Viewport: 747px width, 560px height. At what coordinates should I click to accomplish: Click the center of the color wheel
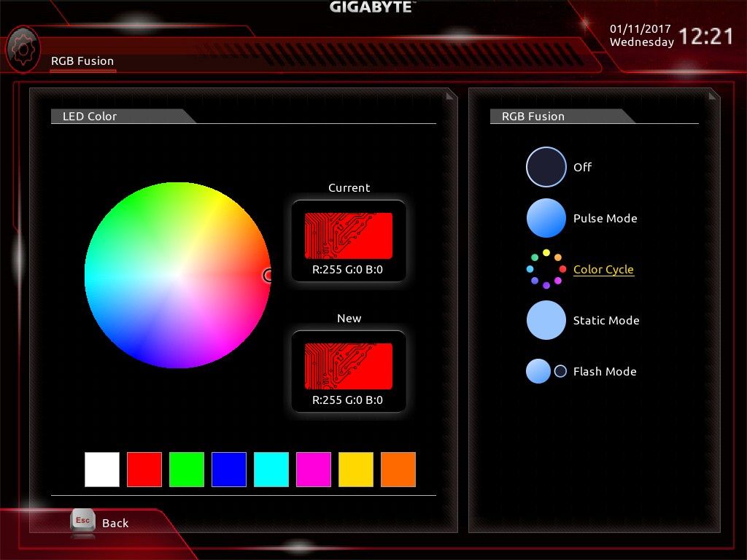178,275
